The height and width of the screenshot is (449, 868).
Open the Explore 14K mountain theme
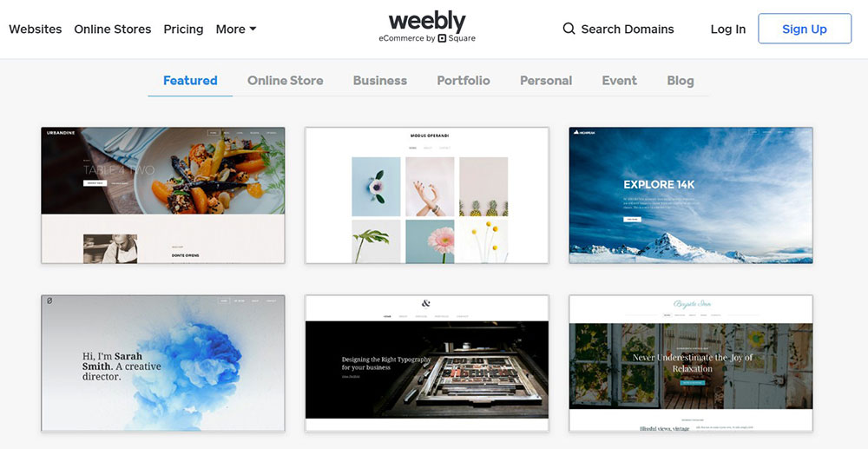pyautogui.click(x=691, y=195)
